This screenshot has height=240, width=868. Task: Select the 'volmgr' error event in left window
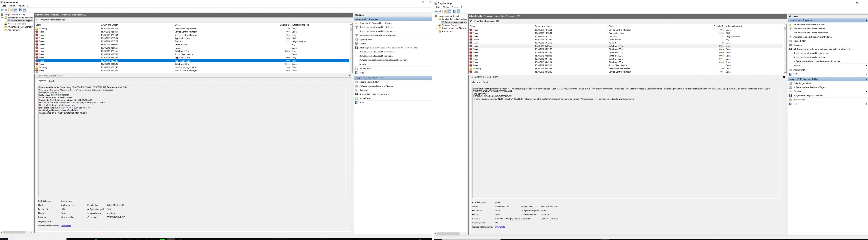192,48
